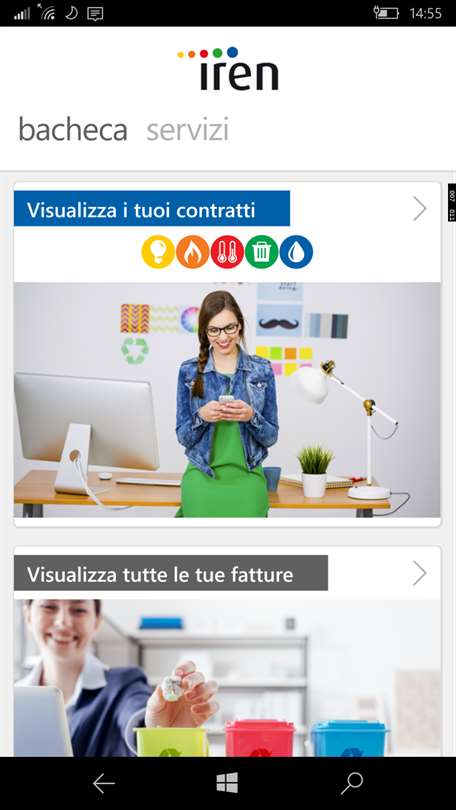Expand contracts card with right chevron
The width and height of the screenshot is (456, 810).
[x=420, y=209]
